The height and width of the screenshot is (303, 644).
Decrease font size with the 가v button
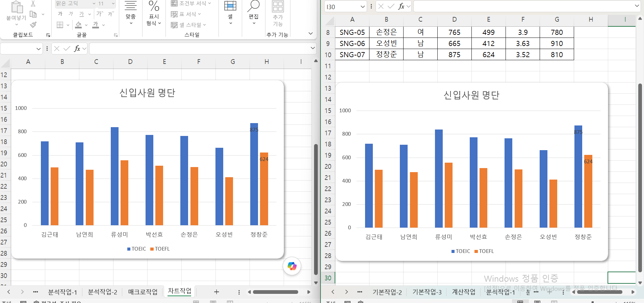(111, 14)
